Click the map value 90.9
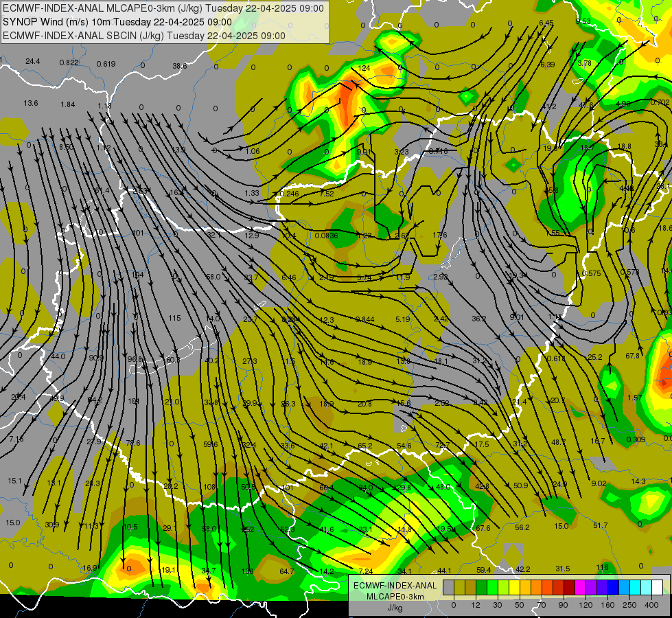 pos(96,358)
